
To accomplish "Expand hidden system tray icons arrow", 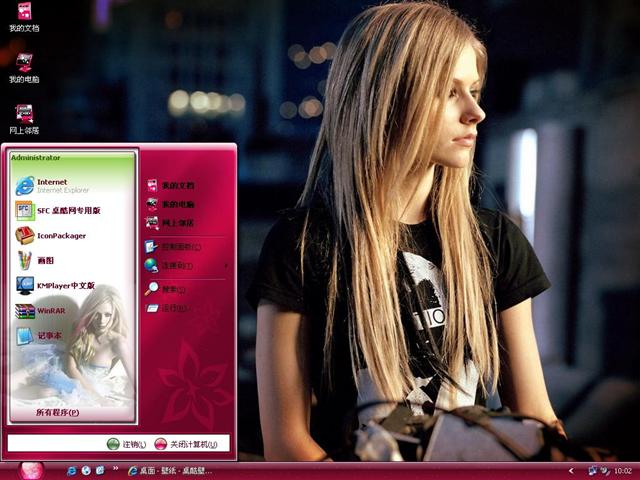I will (571, 471).
